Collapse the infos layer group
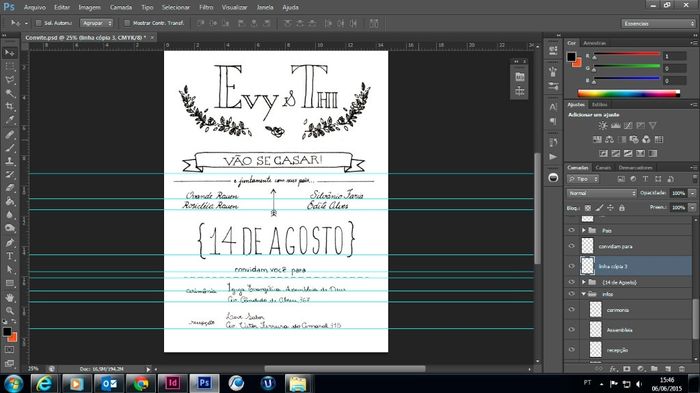The height and width of the screenshot is (393, 700). pyautogui.click(x=584, y=294)
